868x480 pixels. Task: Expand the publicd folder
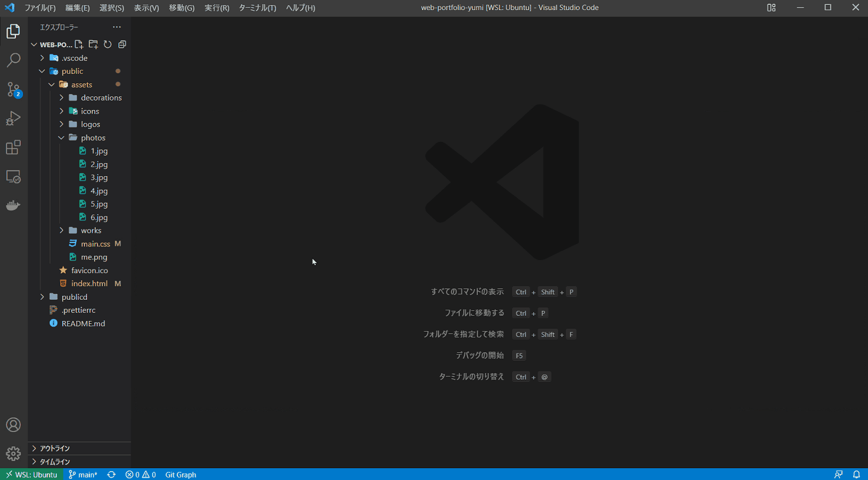pos(79,297)
